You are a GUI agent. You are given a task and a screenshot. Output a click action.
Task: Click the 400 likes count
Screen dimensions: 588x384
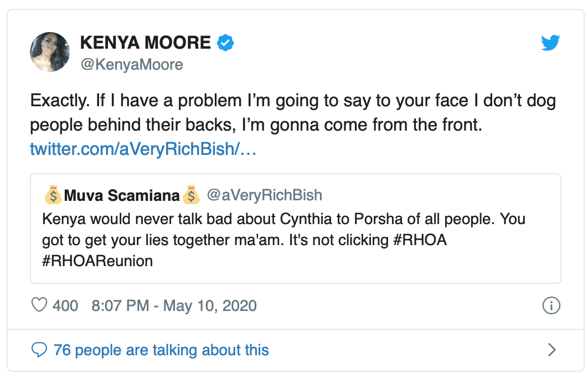pyautogui.click(x=65, y=305)
